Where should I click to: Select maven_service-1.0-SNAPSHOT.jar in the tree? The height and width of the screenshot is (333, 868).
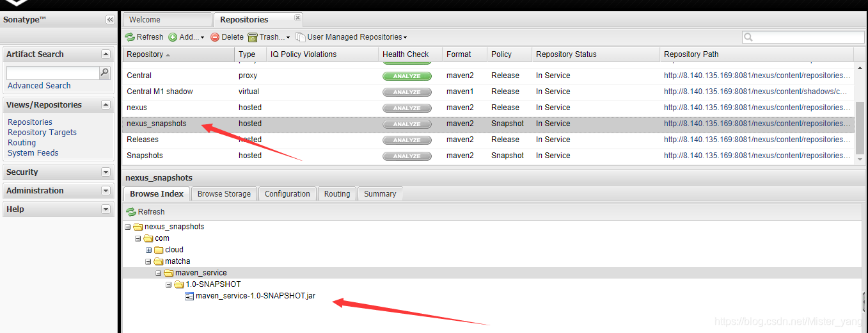(x=255, y=296)
